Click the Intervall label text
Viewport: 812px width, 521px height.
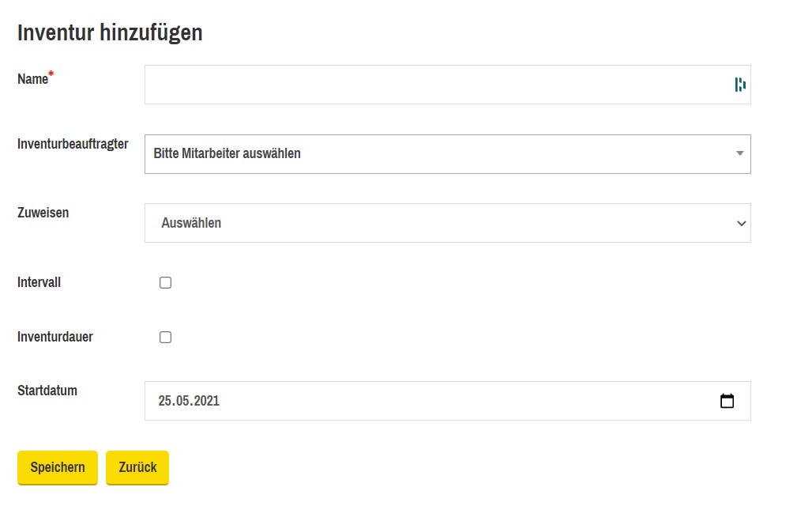(x=39, y=282)
